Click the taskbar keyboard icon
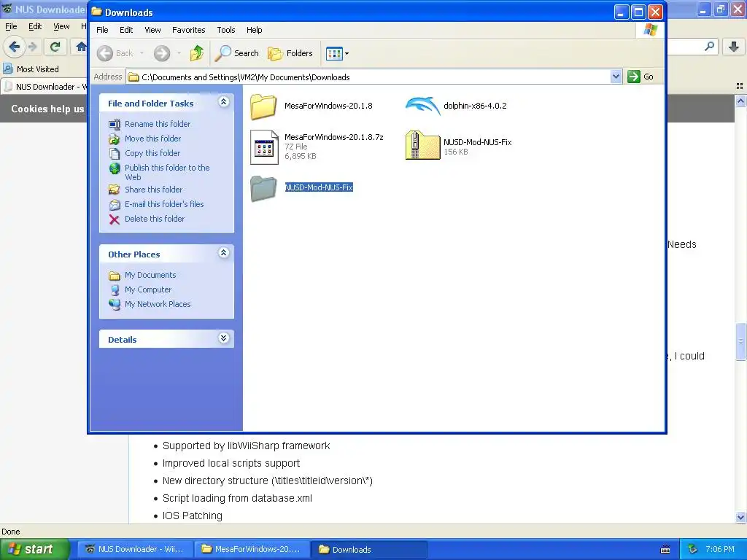 (x=665, y=550)
